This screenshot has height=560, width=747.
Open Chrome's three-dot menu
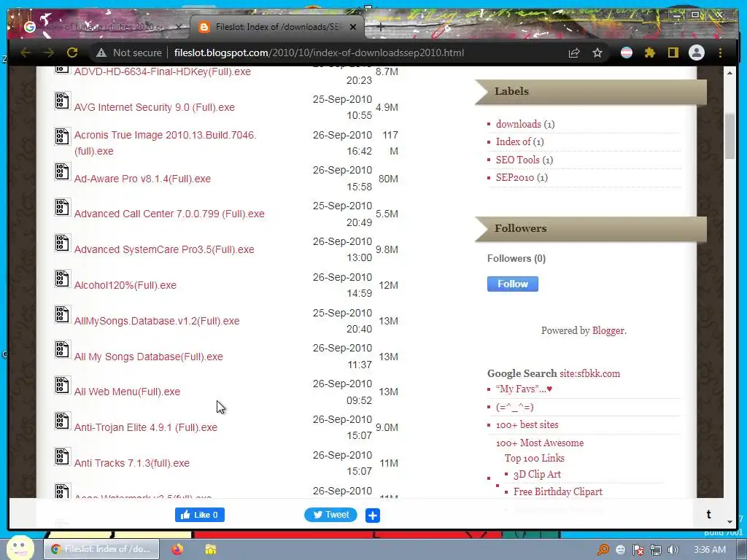[x=720, y=52]
